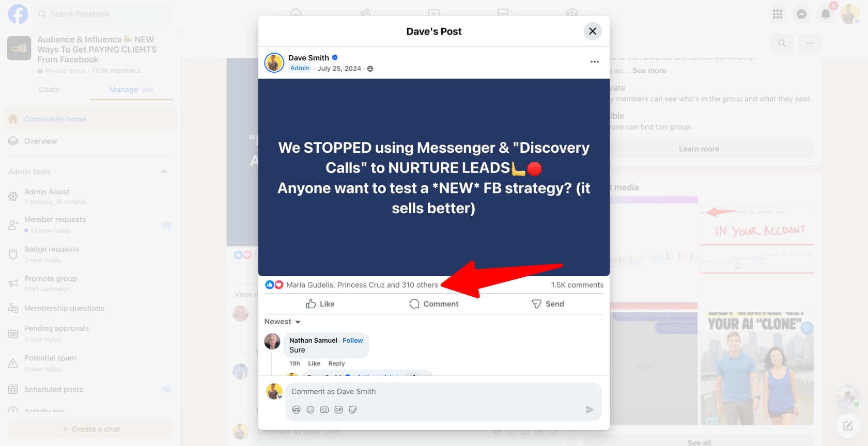Image resolution: width=868 pixels, height=446 pixels.
Task: Reply to Nathan Samuel's comment
Action: pos(336,363)
